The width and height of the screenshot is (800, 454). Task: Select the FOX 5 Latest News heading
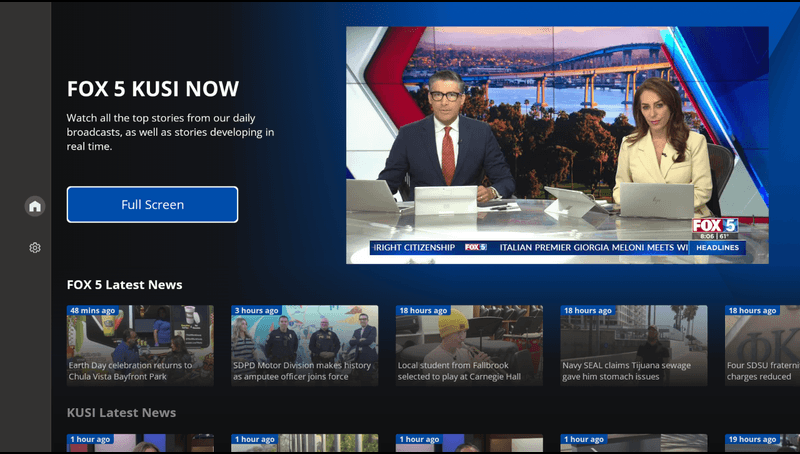(x=124, y=285)
